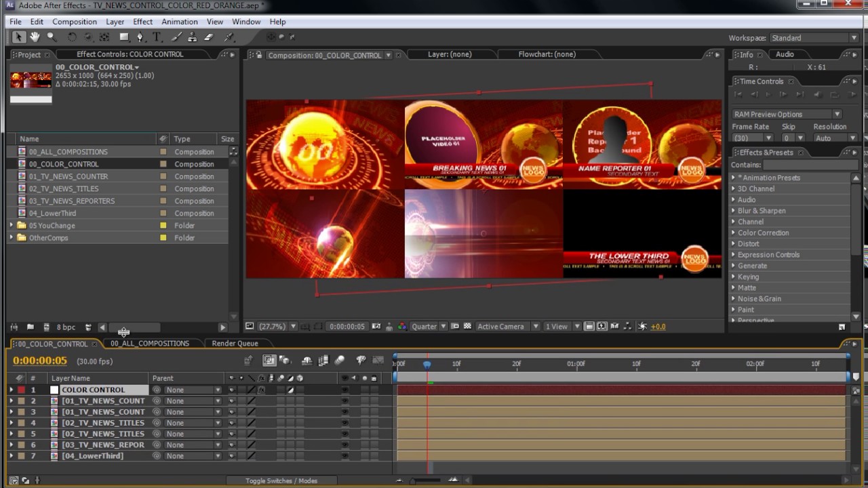Click the composition mini-flowchart icon in timeline
Image resolution: width=868 pixels, height=488 pixels.
(x=247, y=361)
